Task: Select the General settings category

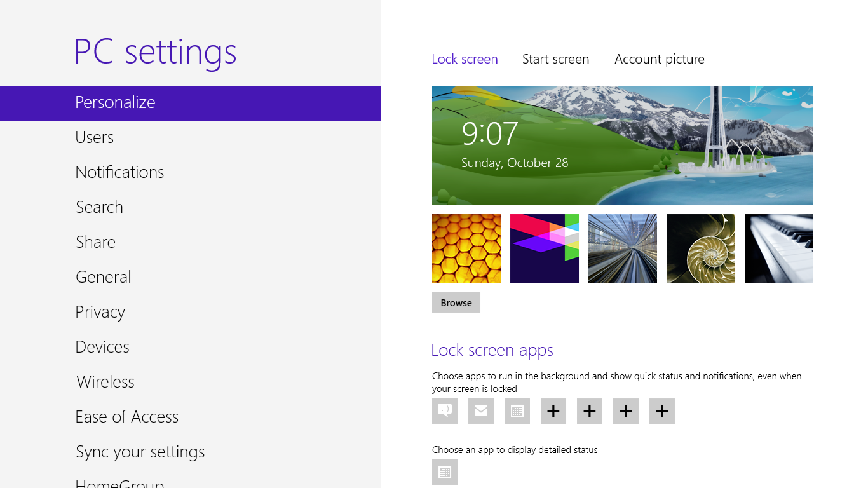Action: tap(190, 277)
